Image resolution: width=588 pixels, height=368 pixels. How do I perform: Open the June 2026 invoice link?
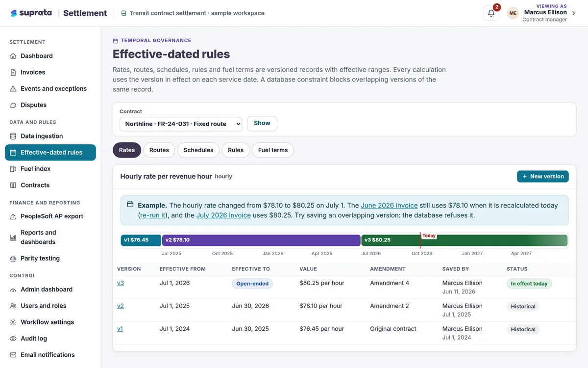tap(390, 206)
